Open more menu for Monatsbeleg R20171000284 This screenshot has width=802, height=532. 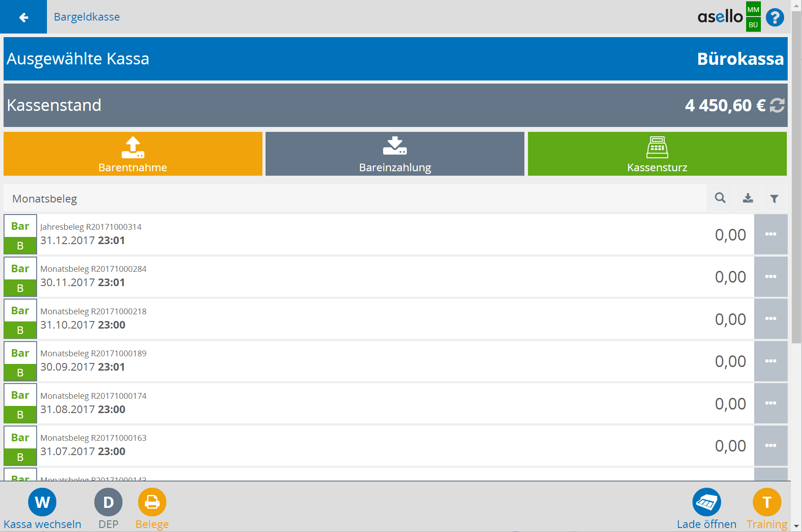pos(770,277)
